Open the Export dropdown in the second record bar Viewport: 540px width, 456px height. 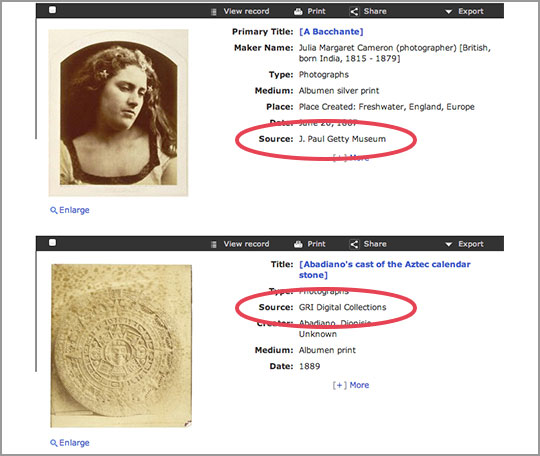coord(464,244)
